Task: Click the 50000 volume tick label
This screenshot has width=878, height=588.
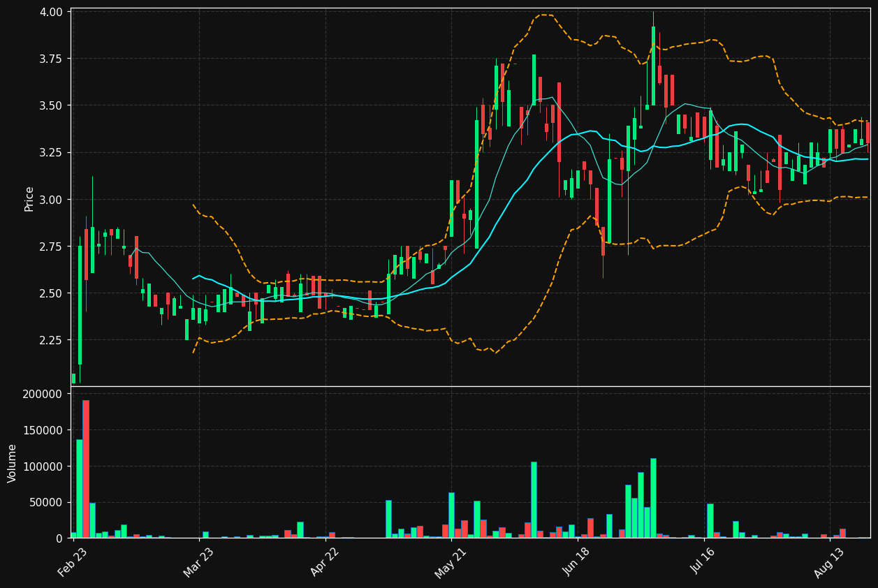Action: click(47, 502)
